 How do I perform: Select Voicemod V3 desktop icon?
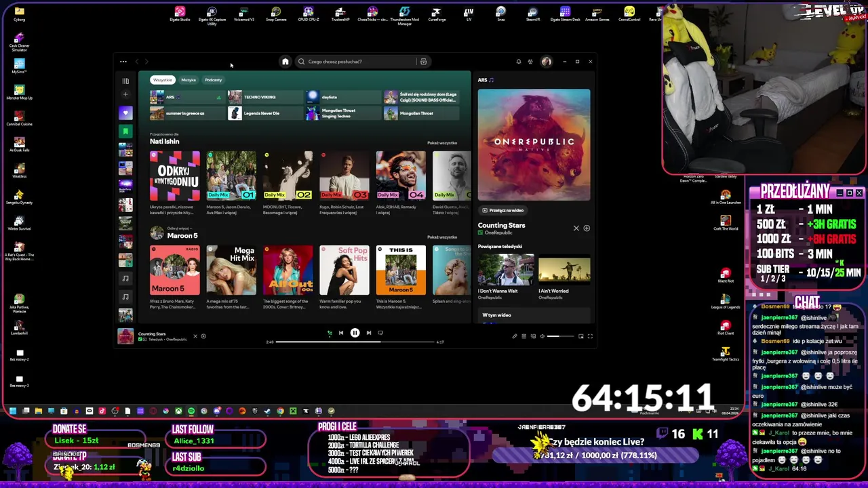click(x=243, y=14)
